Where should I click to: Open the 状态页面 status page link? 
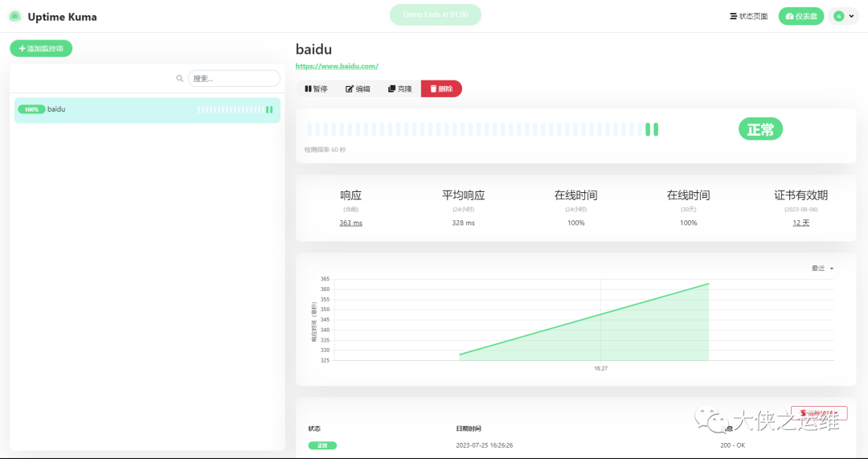pos(748,17)
